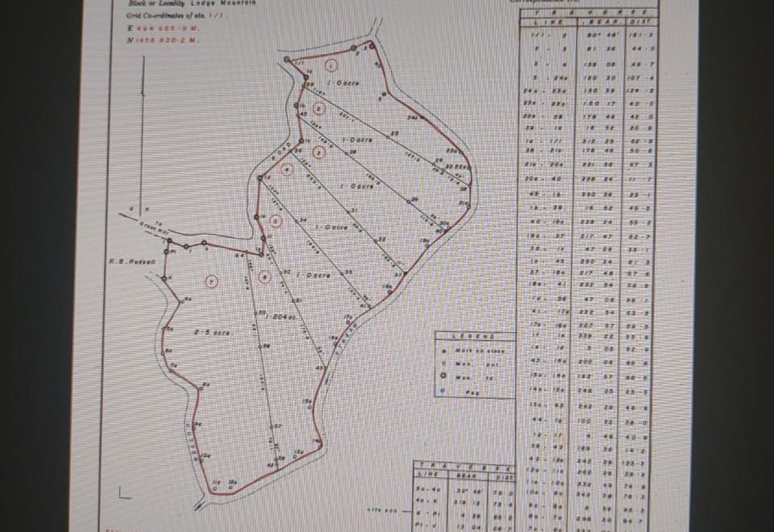This screenshot has width=774, height=532.
Task: Click the TRAVERSE header of the lower table
Action: tap(464, 467)
